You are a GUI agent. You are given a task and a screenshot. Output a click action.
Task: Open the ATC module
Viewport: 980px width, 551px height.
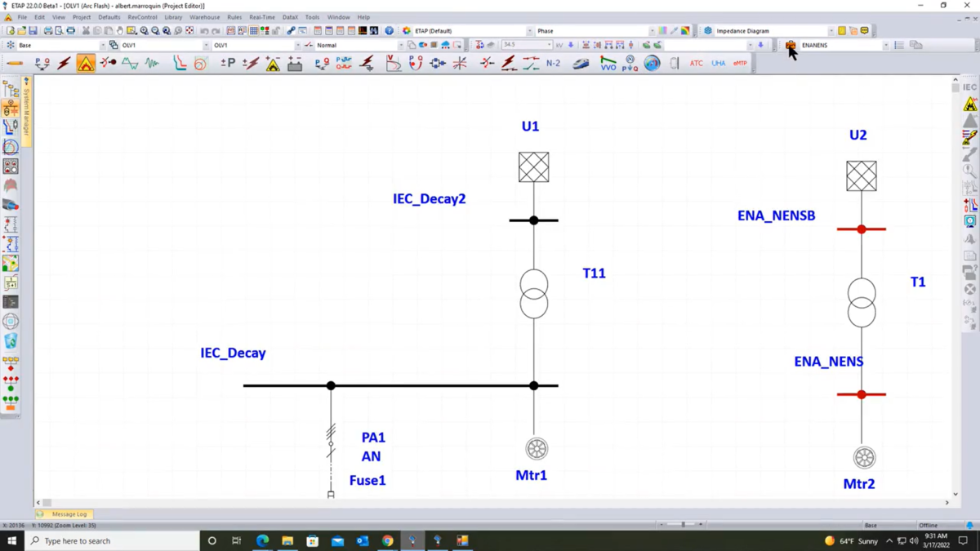coord(696,63)
